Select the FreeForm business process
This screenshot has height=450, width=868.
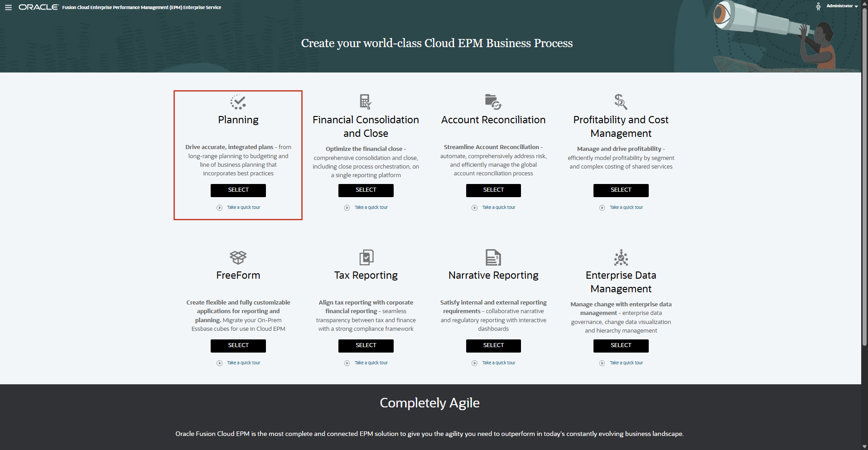coord(238,346)
